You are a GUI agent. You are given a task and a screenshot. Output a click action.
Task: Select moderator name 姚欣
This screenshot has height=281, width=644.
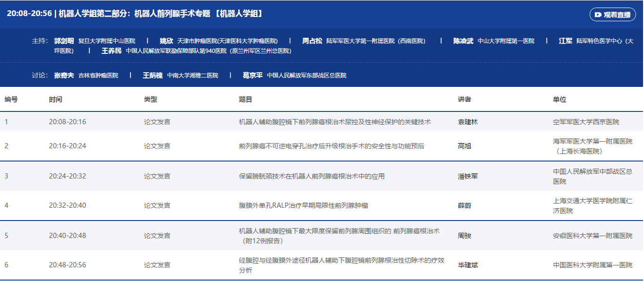coord(166,41)
